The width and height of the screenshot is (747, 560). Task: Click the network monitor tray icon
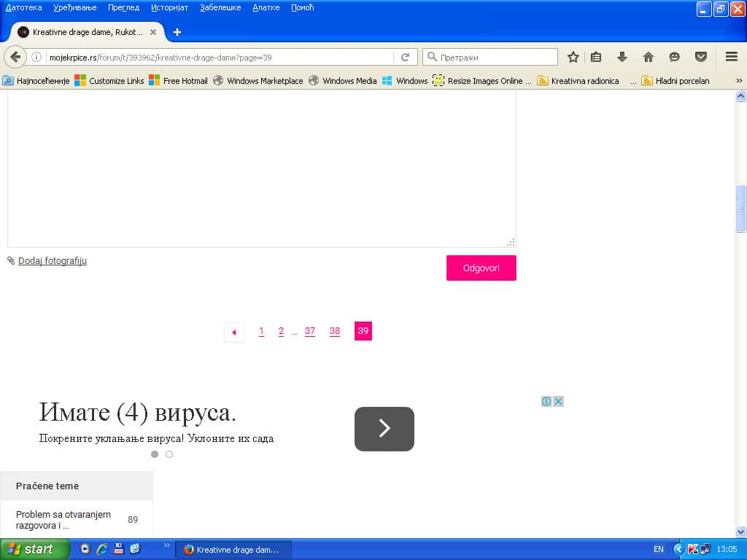[x=705, y=549]
